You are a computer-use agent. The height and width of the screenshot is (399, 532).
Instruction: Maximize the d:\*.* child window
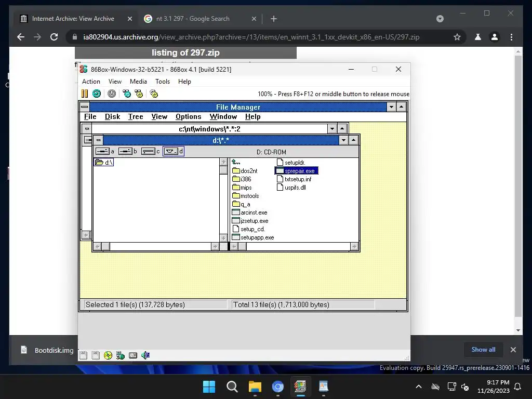coord(353,140)
